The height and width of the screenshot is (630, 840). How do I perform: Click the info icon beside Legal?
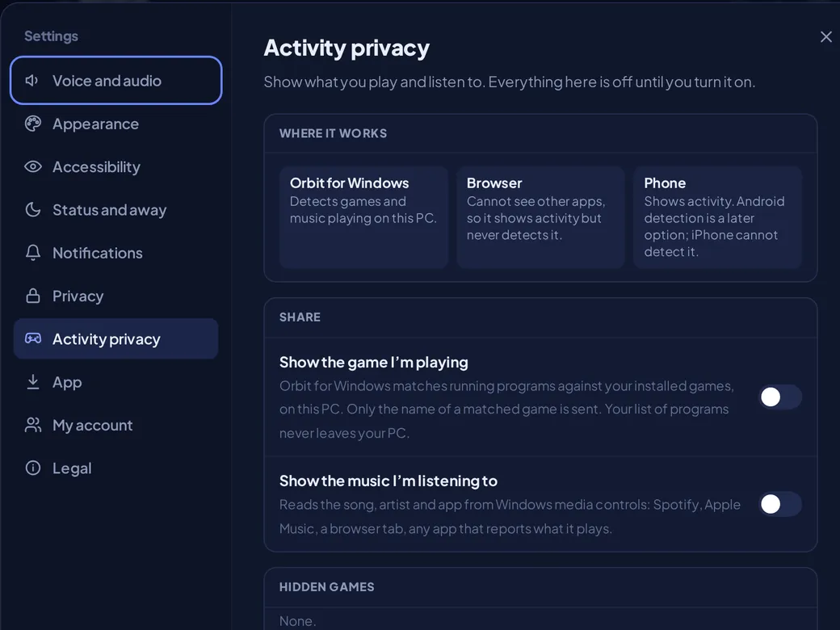click(32, 468)
